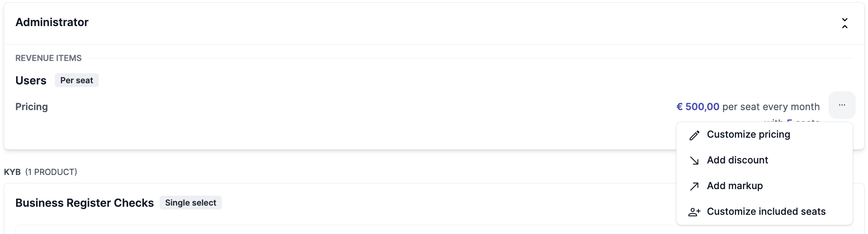This screenshot has height=234, width=868.
Task: Click the Per seat badge next to Users
Action: click(77, 81)
